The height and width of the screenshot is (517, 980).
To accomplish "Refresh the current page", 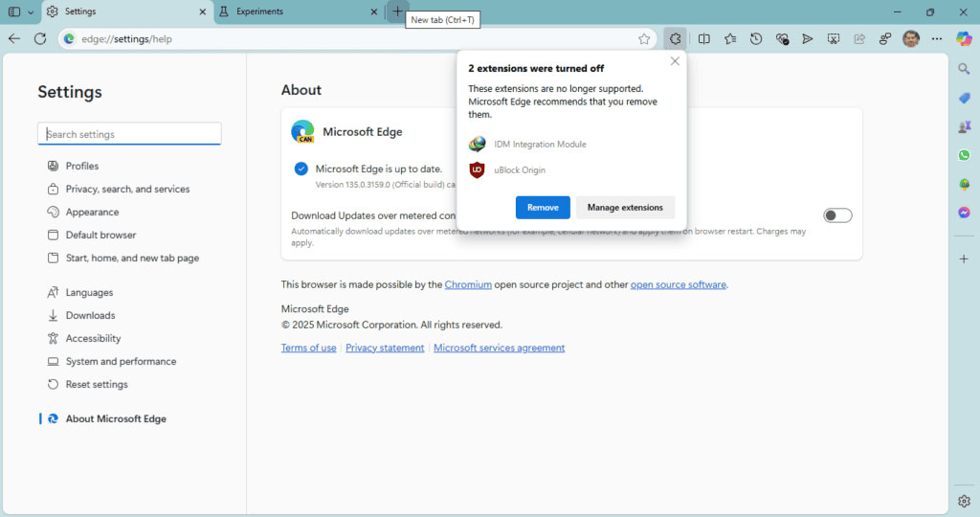I will [40, 39].
